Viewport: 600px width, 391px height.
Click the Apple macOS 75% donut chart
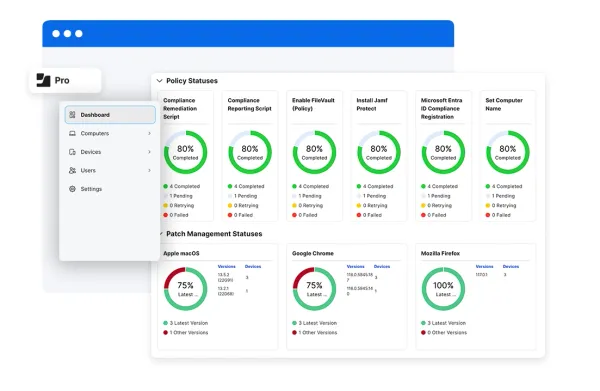pyautogui.click(x=186, y=289)
